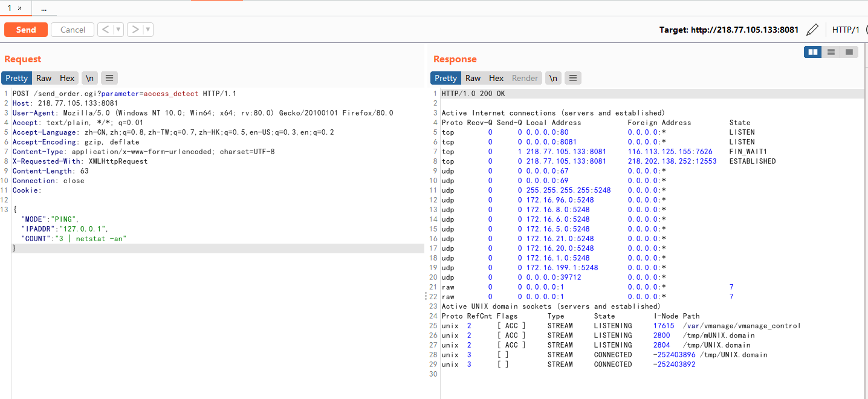Viewport: 868px width, 399px height.
Task: Click foreign address 218.202.138.252:12553
Action: [672, 161]
